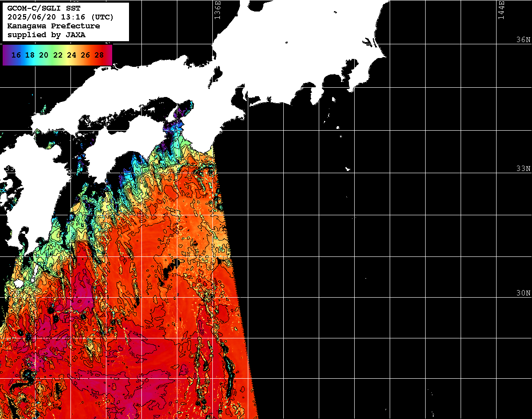Click the 18 label on the temperature legend
Screen dimensions: 532x419
click(x=30, y=55)
